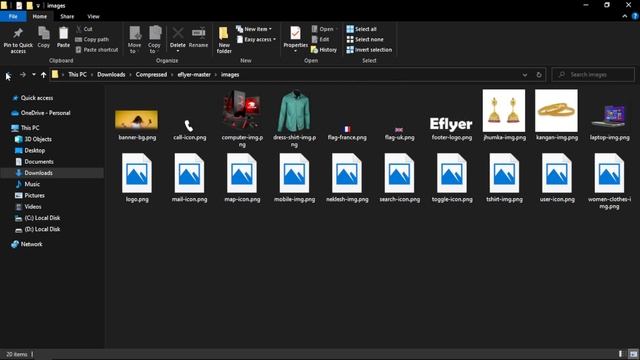This screenshot has width=640, height=360.
Task: Click Invert selection in ribbon
Action: 369,50
